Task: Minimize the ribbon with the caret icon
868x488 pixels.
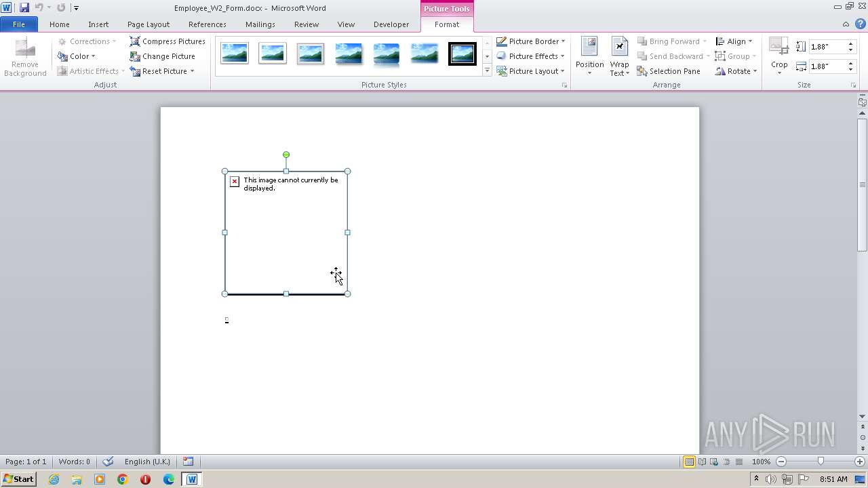Action: [846, 24]
